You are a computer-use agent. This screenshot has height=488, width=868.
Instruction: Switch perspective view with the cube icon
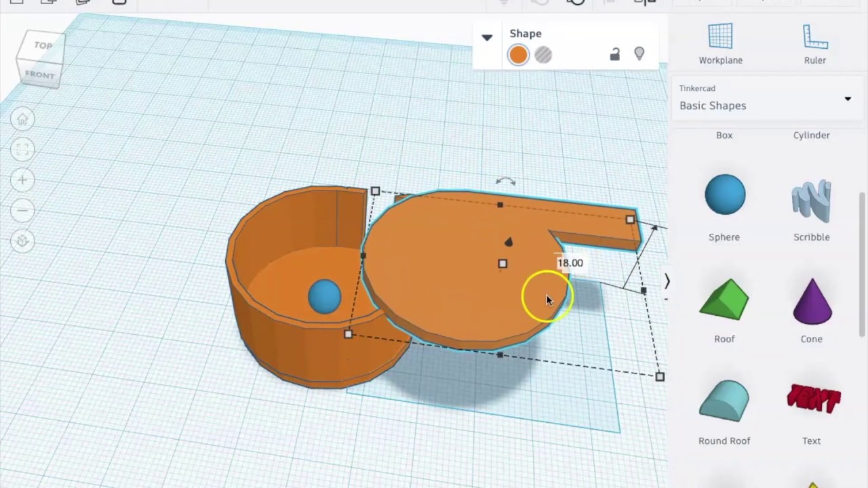coord(22,241)
